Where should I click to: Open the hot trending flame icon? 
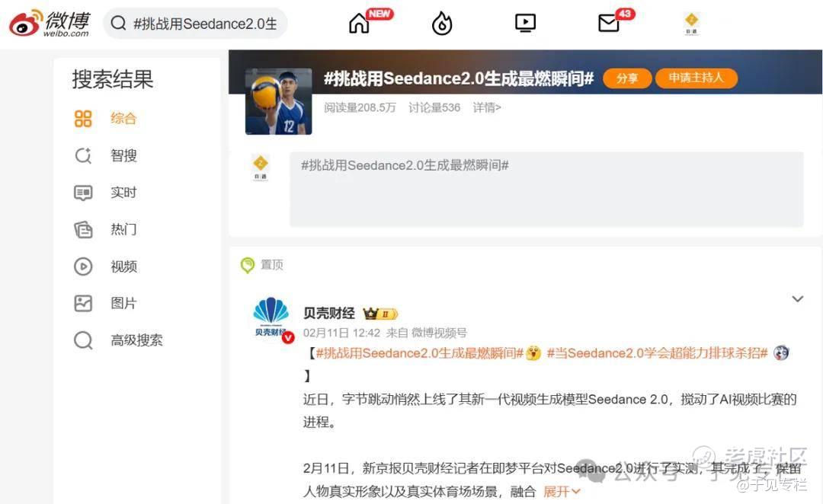pyautogui.click(x=442, y=23)
